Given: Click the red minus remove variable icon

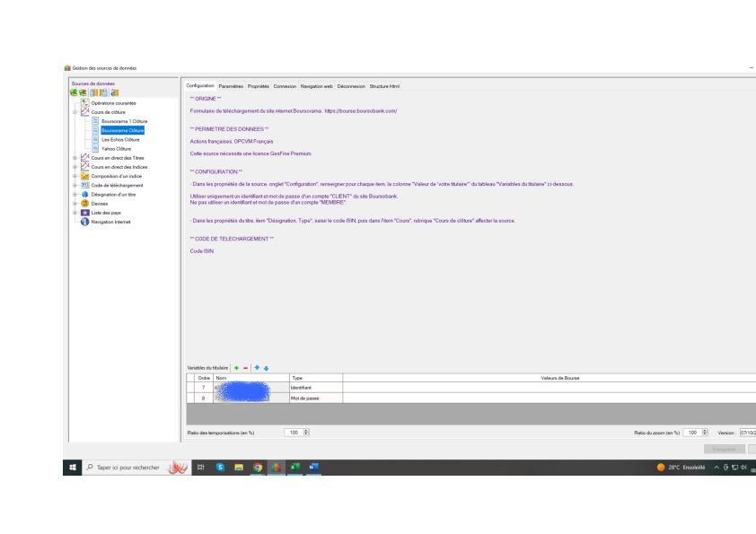Looking at the screenshot, I should pos(246,368).
